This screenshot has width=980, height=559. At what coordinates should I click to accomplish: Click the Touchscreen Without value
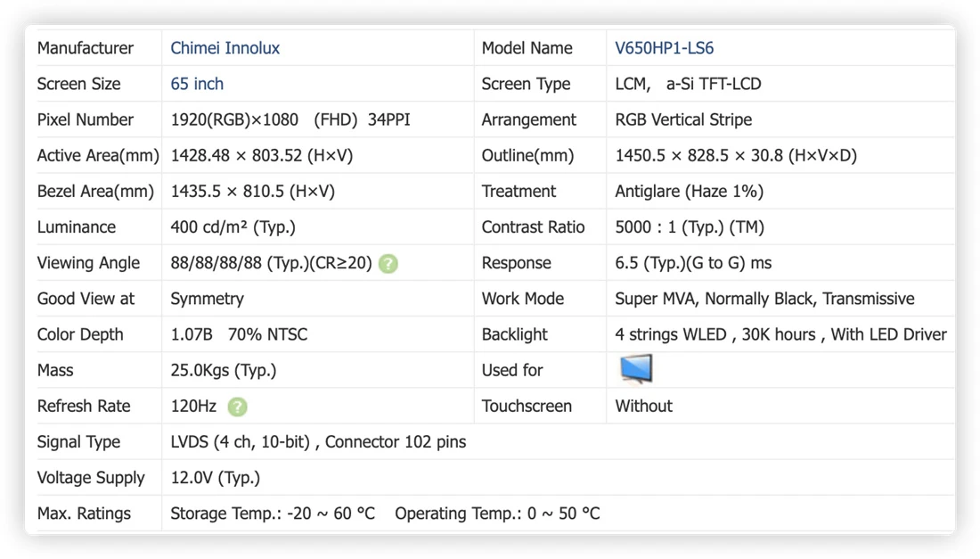[x=644, y=406]
